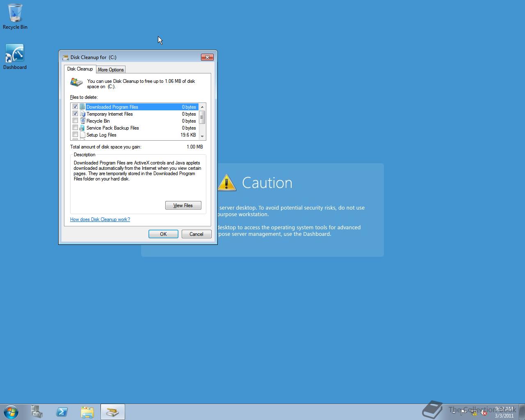The image size is (525, 420).
Task: Check the Recycle Bin checkbox in list
Action: pyautogui.click(x=75, y=121)
